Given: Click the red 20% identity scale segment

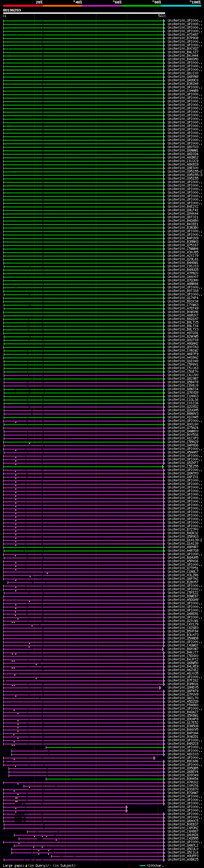Looking at the screenshot, I should pos(23,6).
